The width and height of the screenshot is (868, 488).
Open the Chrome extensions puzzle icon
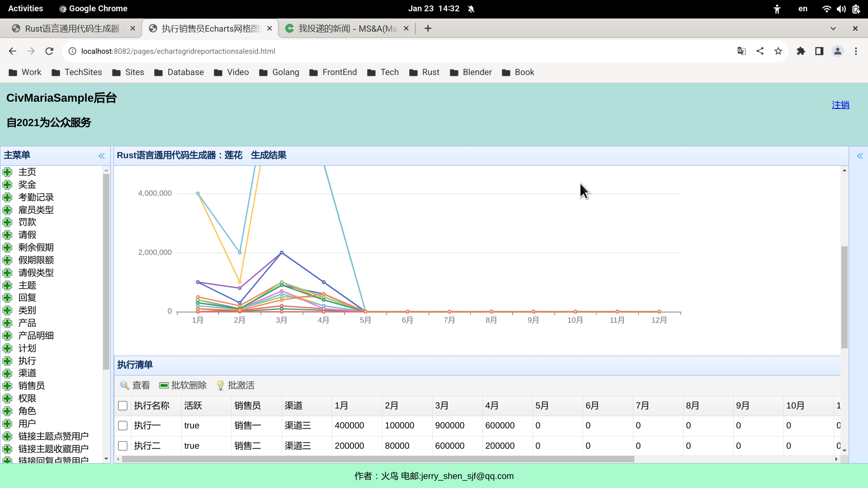[x=801, y=51]
